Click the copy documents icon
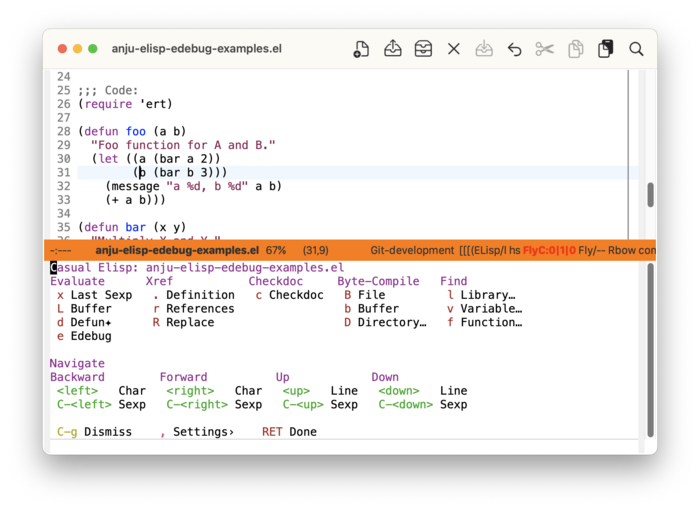This screenshot has height=511, width=700. pyautogui.click(x=575, y=49)
